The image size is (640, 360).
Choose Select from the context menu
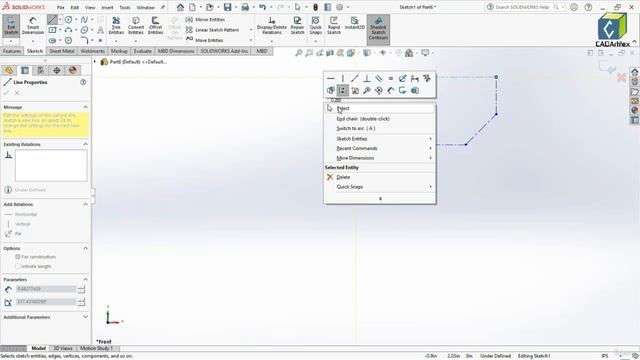click(380, 109)
